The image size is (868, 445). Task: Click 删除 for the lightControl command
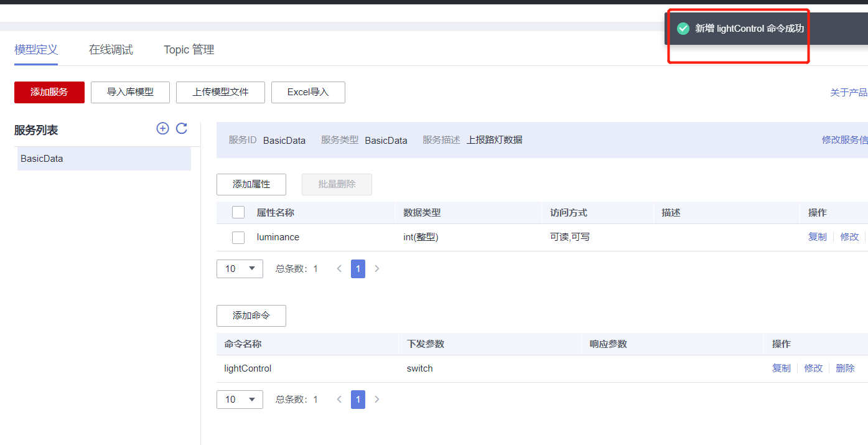click(x=845, y=368)
